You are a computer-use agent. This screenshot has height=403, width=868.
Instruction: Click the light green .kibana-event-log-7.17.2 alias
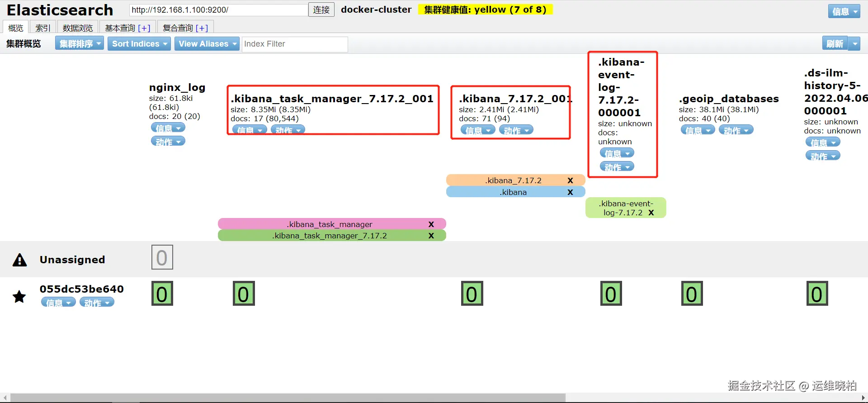626,208
